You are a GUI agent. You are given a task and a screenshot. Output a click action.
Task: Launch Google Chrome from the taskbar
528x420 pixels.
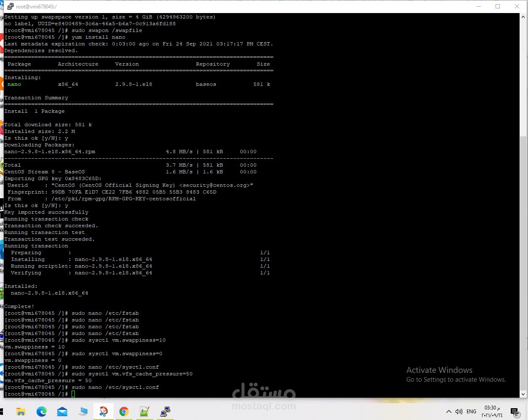point(124,411)
